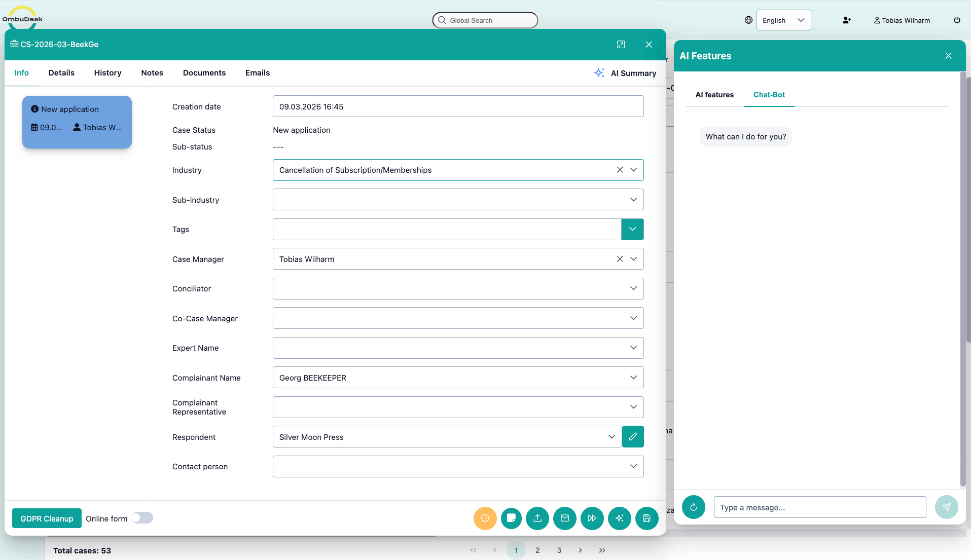
Task: Open the English language selector
Action: pos(783,20)
